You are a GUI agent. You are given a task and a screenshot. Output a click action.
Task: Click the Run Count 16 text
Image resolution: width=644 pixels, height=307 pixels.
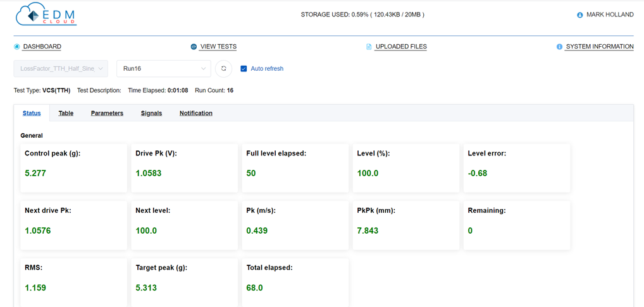pos(214,90)
